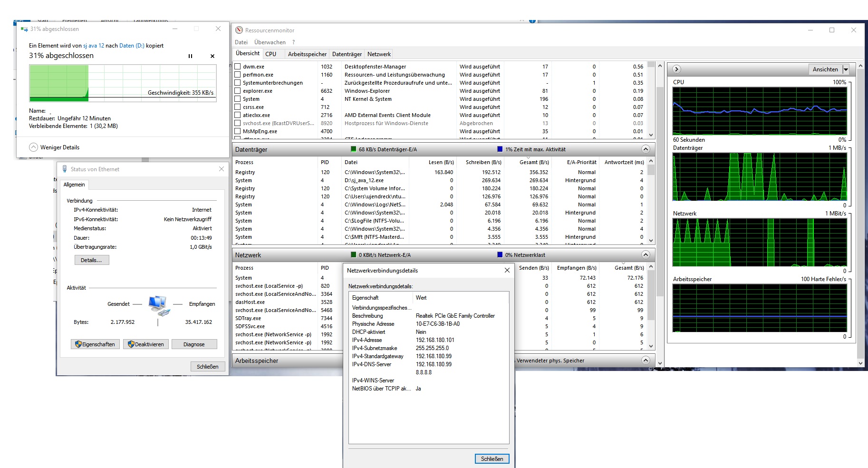Check the dwm.exe process checkbox
868x468 pixels.
point(238,67)
